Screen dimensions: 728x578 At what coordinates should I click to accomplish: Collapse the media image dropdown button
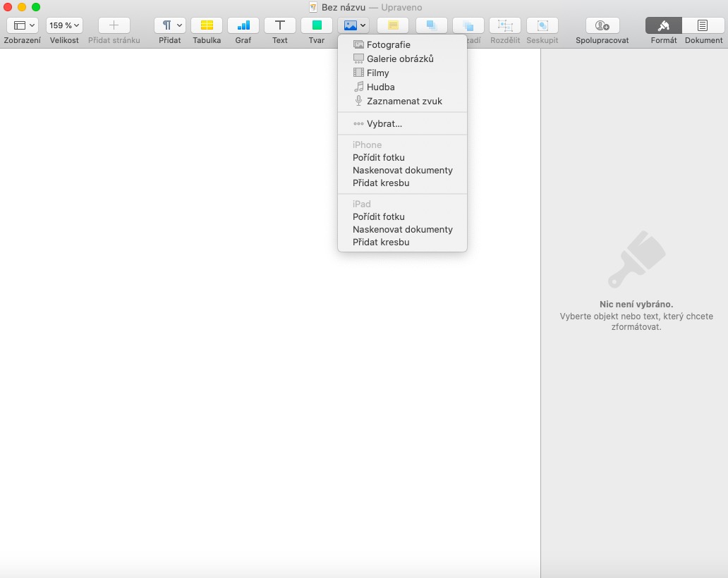click(353, 25)
